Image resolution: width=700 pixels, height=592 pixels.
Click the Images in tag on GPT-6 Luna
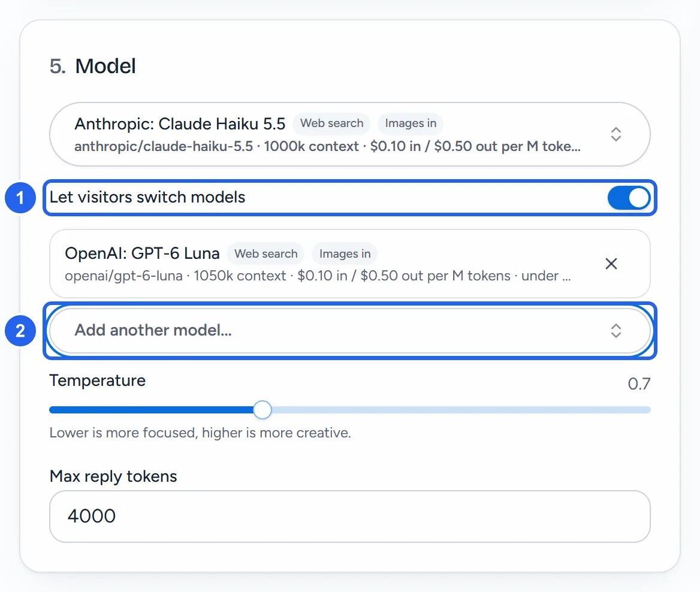point(345,253)
